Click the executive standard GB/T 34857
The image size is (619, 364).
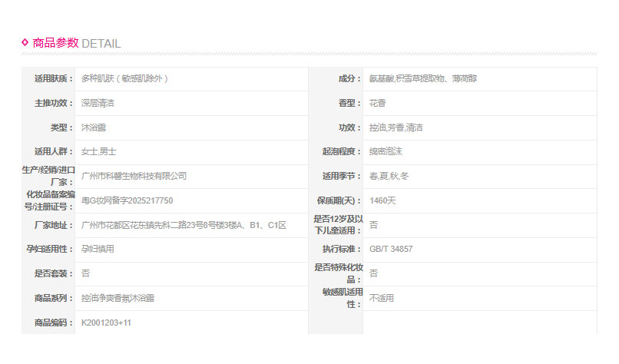[x=391, y=249]
